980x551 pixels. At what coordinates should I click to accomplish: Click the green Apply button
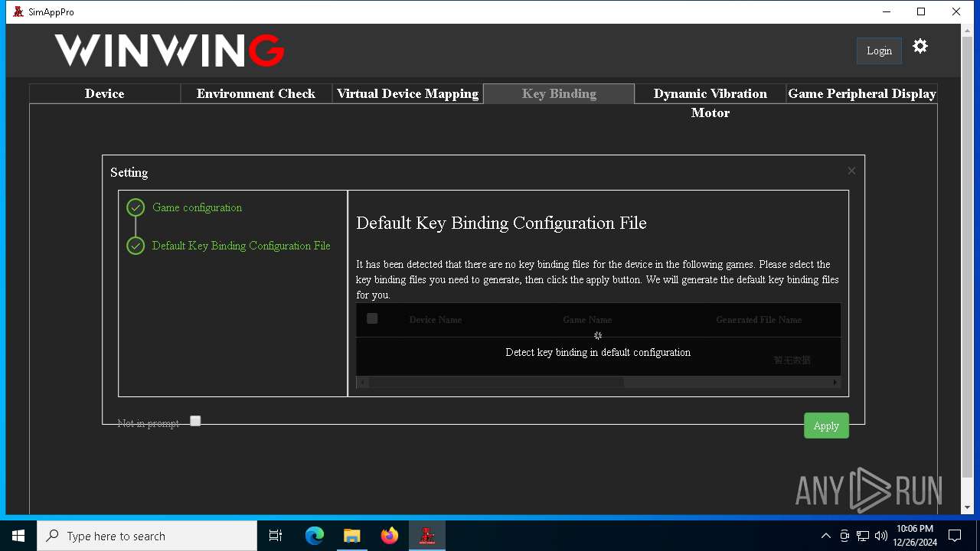click(x=826, y=425)
